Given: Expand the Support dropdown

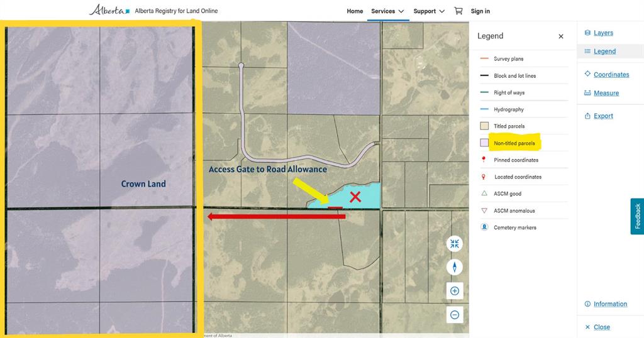Looking at the screenshot, I should [x=429, y=11].
